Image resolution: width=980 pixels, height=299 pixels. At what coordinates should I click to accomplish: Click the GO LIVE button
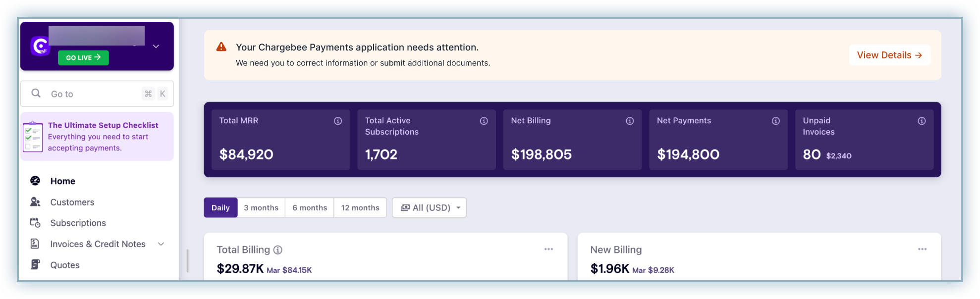83,57
